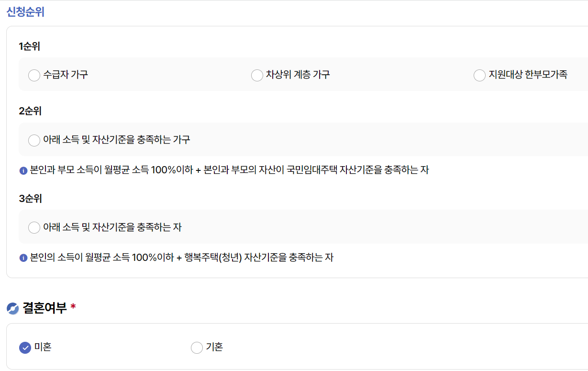Click the 3순위 subsection label
Viewport: 588px width, 371px height.
click(29, 198)
